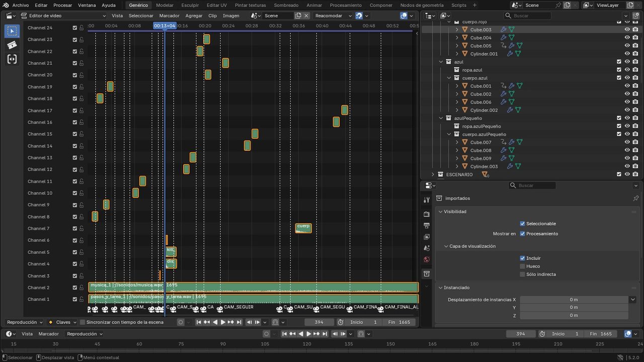Switch to the Sombreado workspace tab
This screenshot has height=362, width=644.
pos(286,5)
